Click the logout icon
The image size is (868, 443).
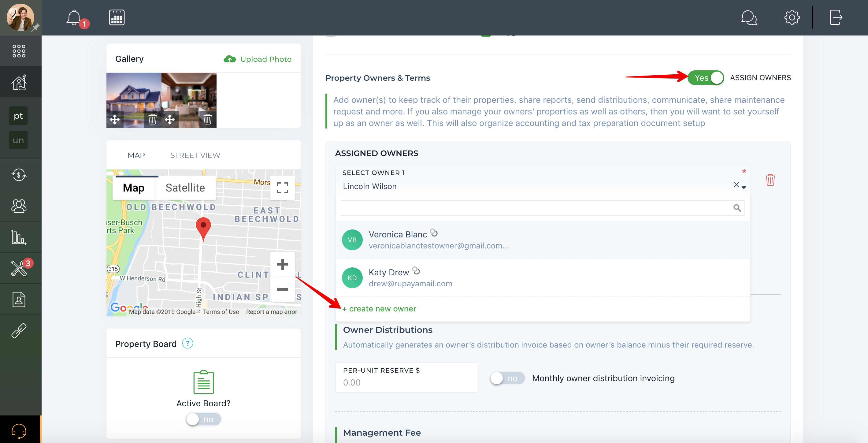836,17
